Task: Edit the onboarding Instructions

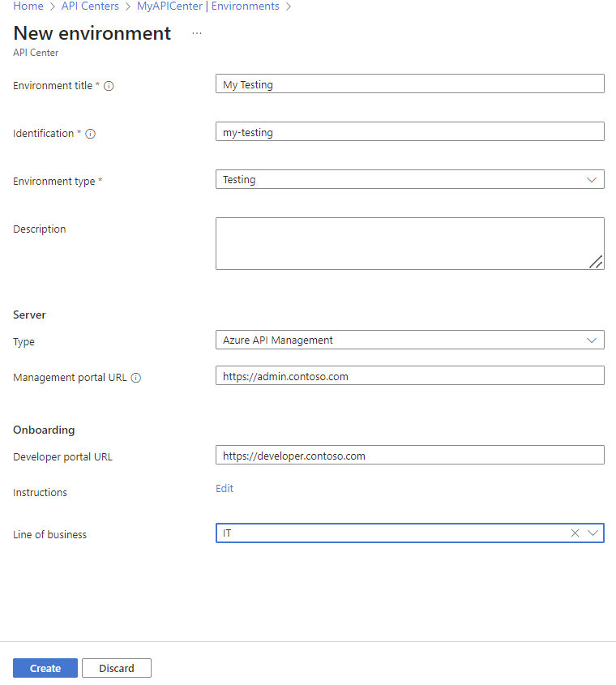Action: (225, 488)
